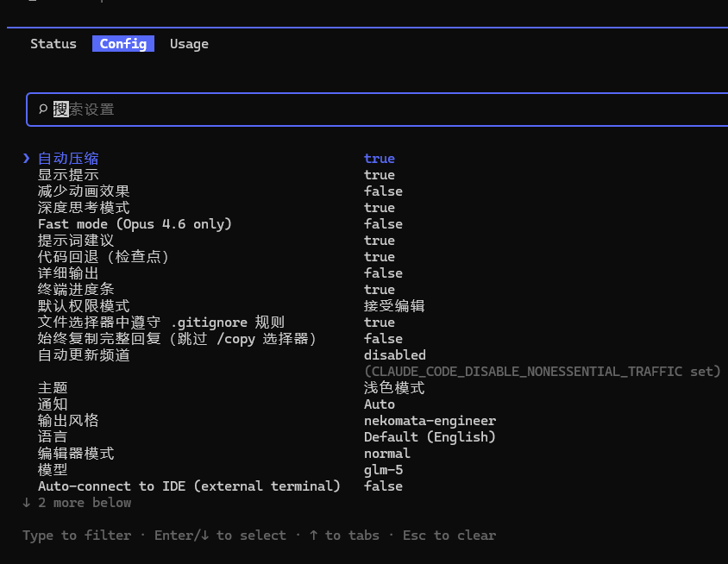Select the 模型 setting

(53, 470)
